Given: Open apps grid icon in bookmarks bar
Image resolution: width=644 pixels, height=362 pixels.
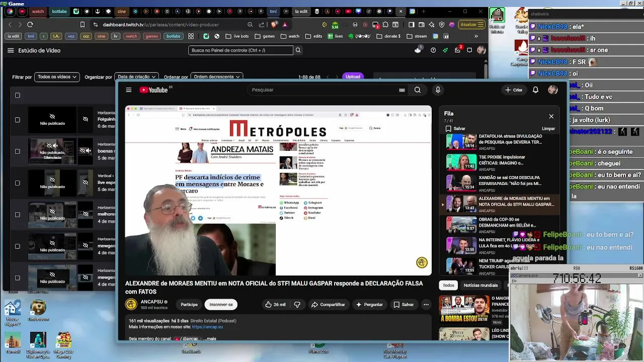Looking at the screenshot, I should pyautogui.click(x=191, y=36).
